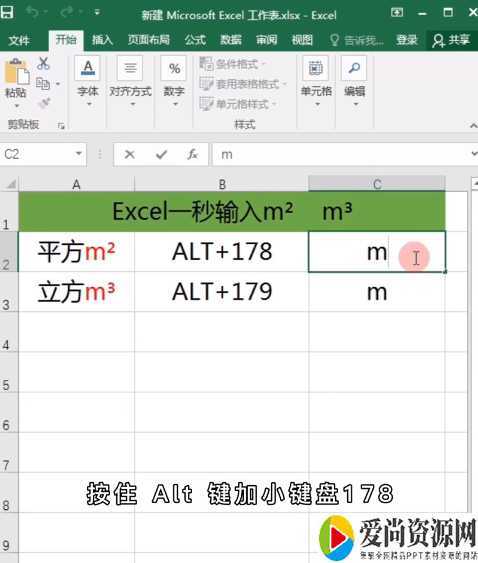The height and width of the screenshot is (563, 478).
Task: Click the 告诉我 lightbulb search box
Action: coord(356,40)
